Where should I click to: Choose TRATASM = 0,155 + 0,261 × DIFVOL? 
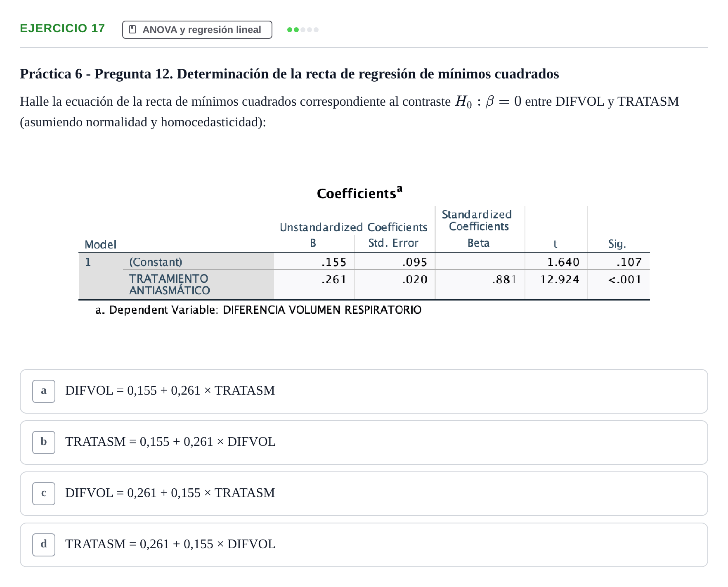[364, 443]
